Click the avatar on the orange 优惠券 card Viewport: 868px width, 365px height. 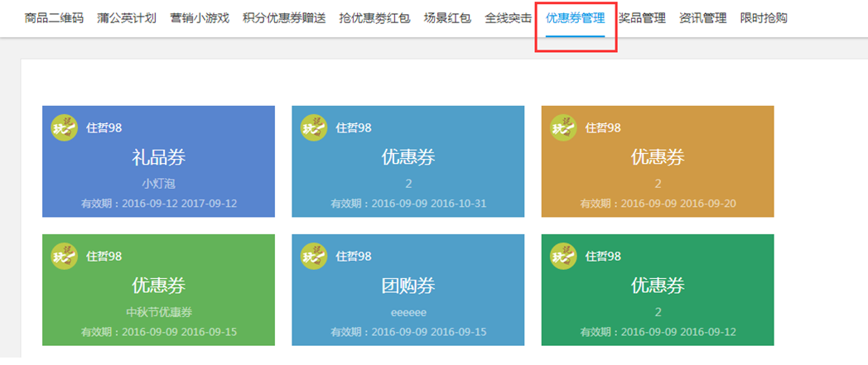coord(563,127)
